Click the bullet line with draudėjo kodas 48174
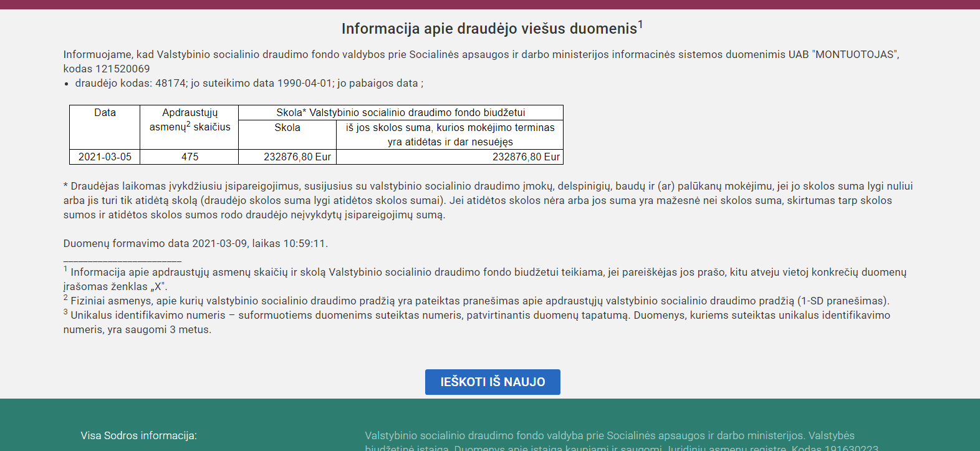Image resolution: width=980 pixels, height=451 pixels. 249,84
